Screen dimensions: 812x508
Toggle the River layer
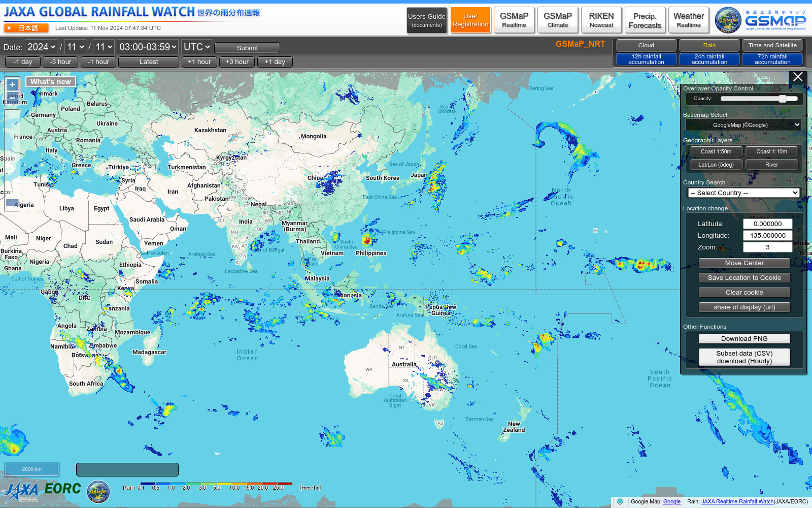(x=771, y=165)
